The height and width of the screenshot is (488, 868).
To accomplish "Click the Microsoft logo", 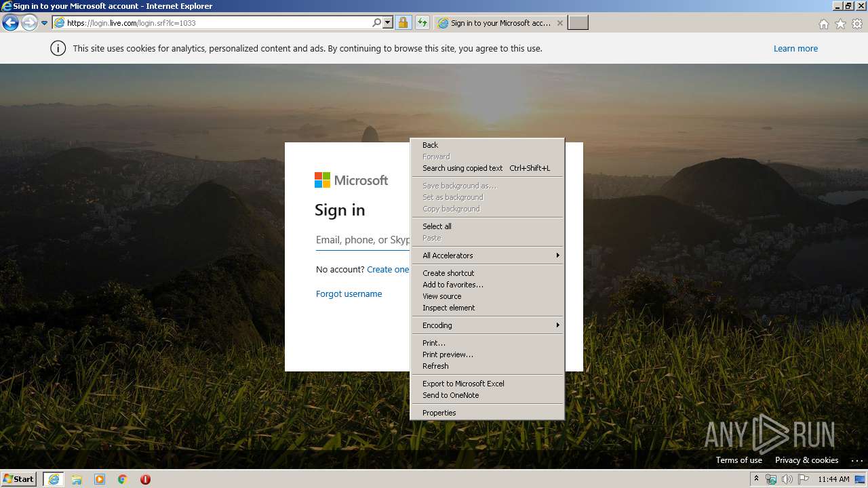I will point(351,180).
